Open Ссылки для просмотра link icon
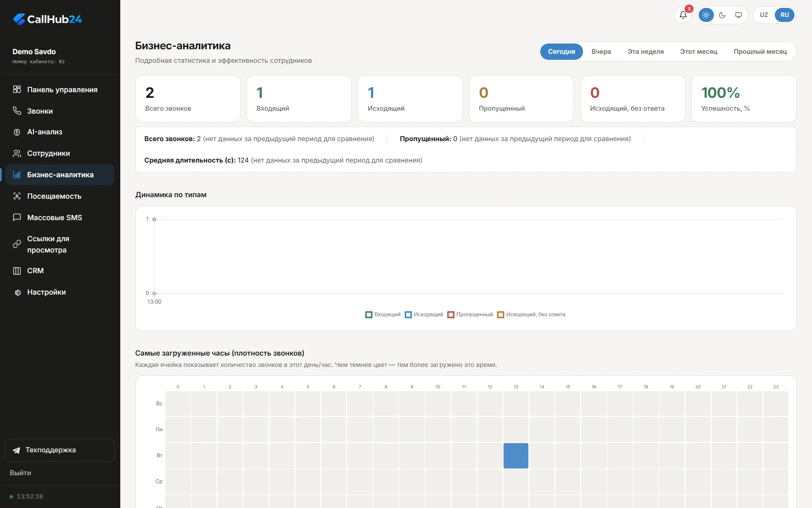812x508 pixels. click(x=17, y=244)
